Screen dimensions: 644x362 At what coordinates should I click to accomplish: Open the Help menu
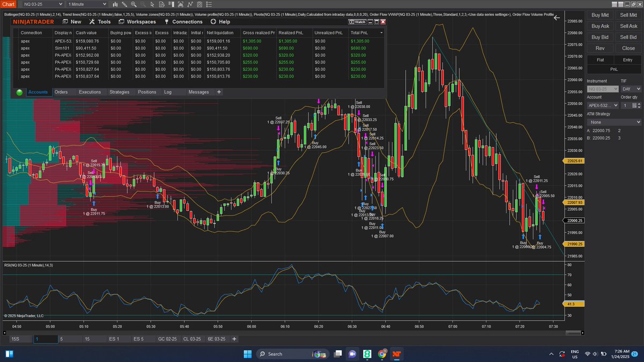[220, 22]
